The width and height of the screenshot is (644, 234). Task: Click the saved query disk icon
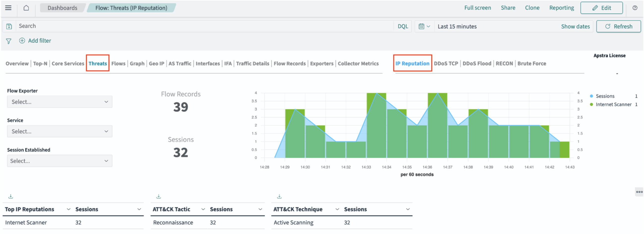pyautogui.click(x=9, y=26)
